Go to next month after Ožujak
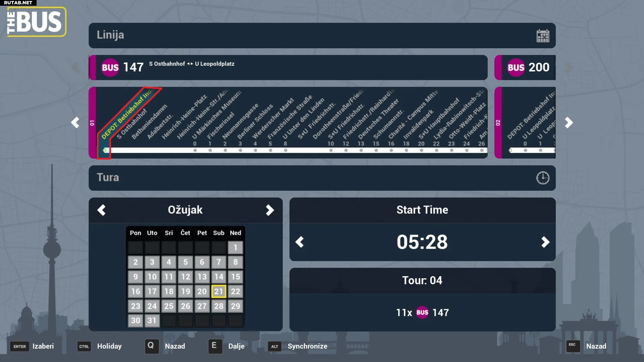Screen dimensions: 644x362 (270, 210)
